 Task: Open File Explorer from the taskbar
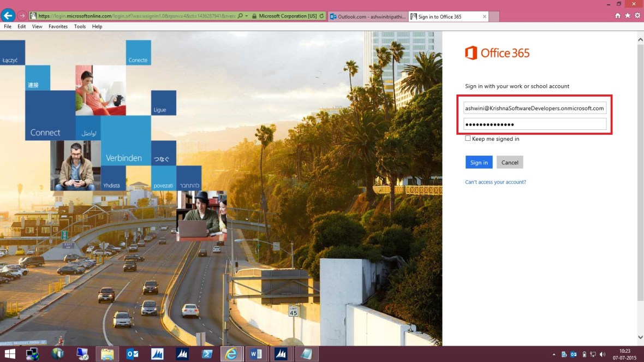(107, 353)
